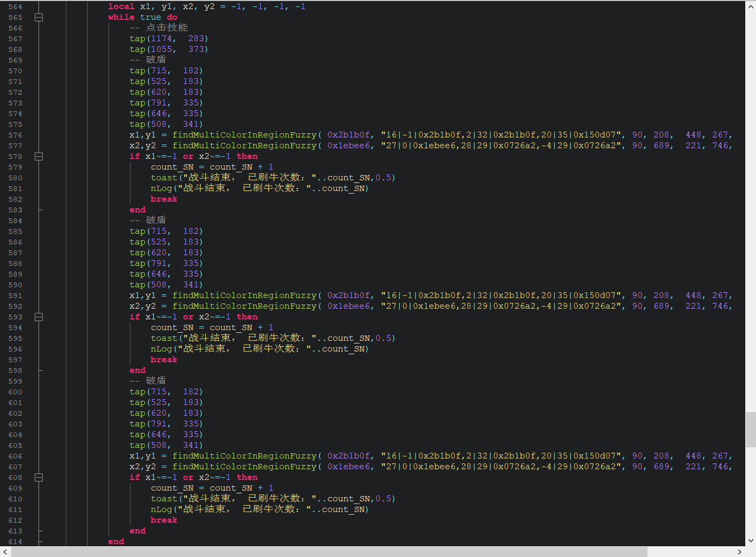The width and height of the screenshot is (756, 557).
Task: Click findMultiColorInRegionFuzzy on line 576
Action: click(x=244, y=135)
